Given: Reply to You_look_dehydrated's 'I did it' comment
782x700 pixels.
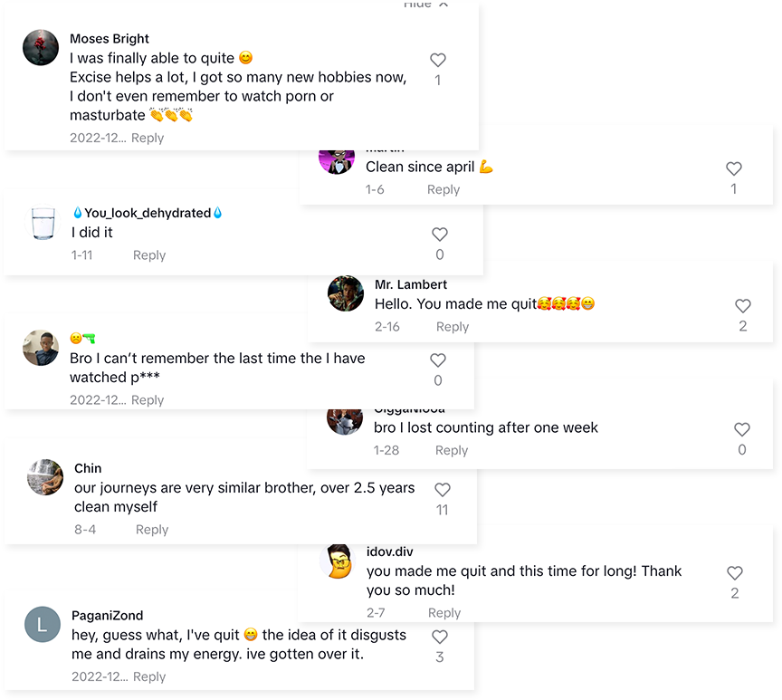Looking at the screenshot, I should 148,255.
